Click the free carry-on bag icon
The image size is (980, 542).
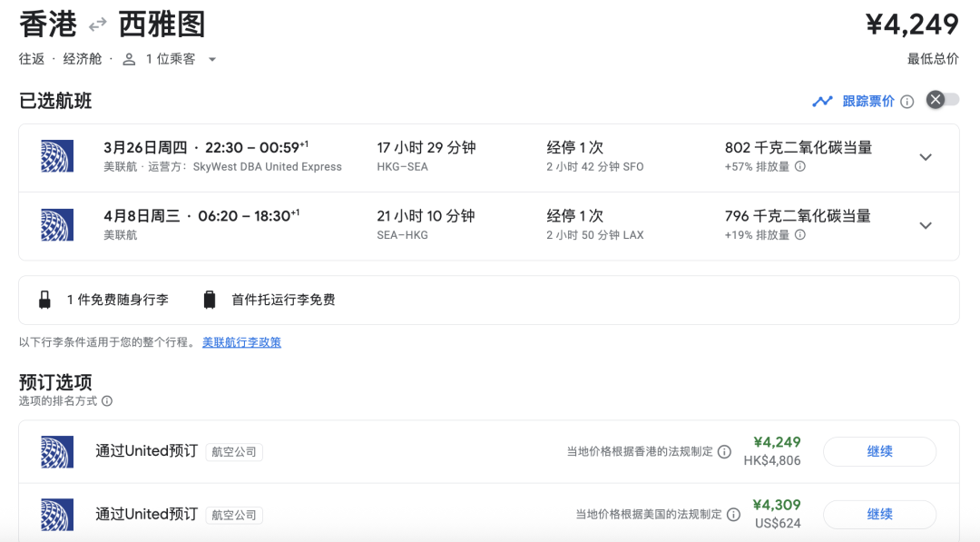click(44, 300)
